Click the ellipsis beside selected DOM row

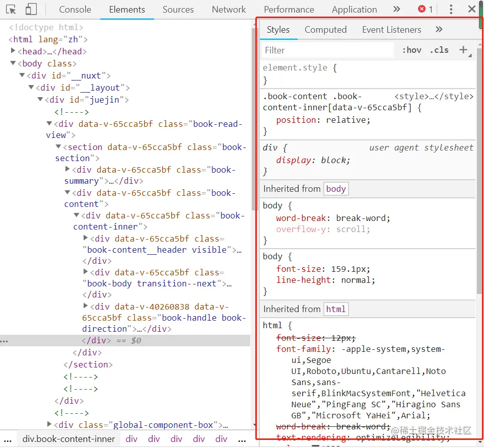coord(5,341)
